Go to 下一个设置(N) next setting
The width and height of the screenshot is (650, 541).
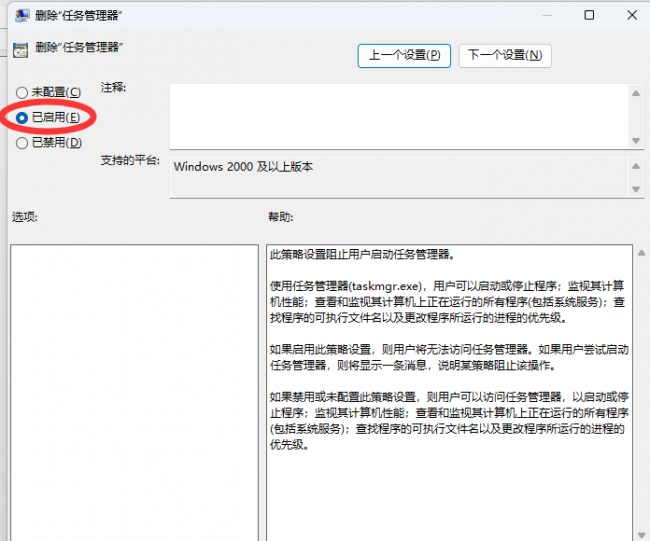505,56
